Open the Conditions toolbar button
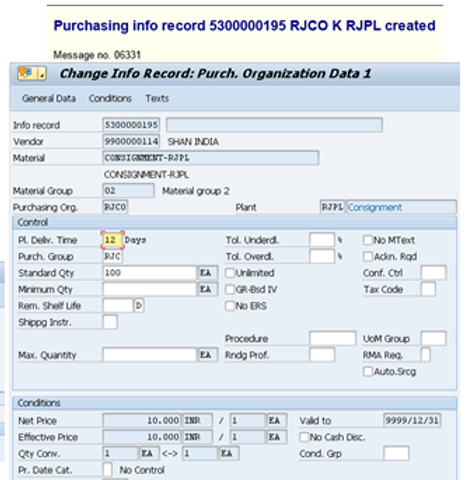The width and height of the screenshot is (468, 480). [x=110, y=98]
